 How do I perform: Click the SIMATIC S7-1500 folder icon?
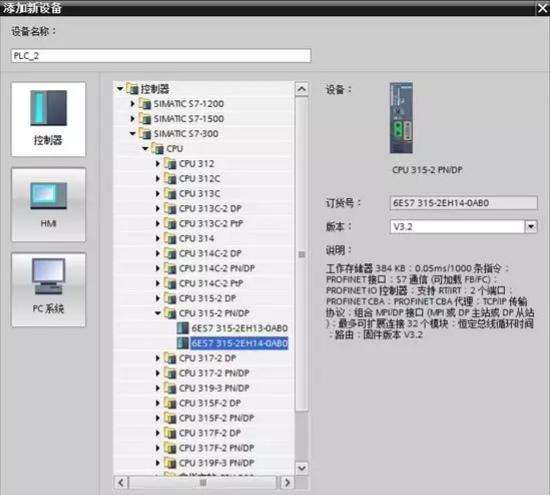click(x=145, y=119)
